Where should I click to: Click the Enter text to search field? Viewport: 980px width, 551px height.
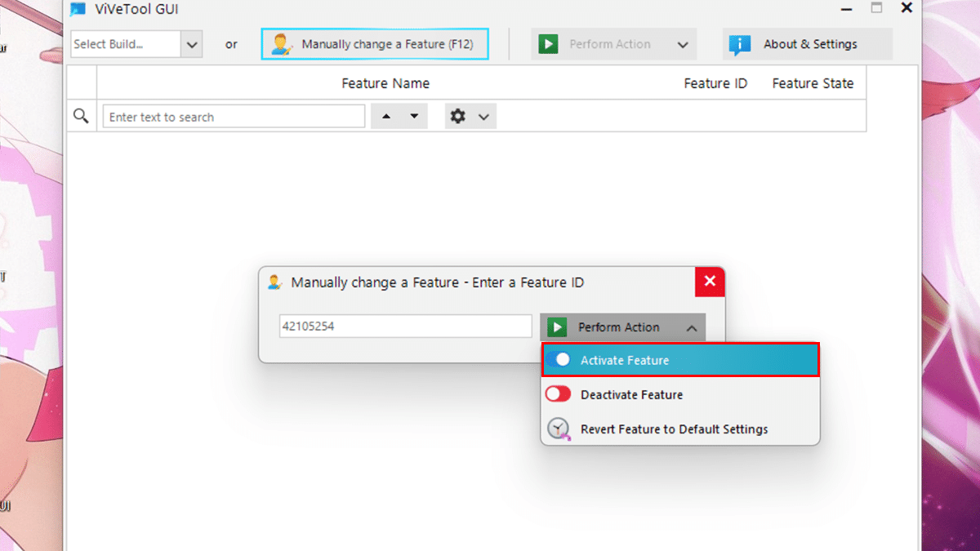point(234,117)
